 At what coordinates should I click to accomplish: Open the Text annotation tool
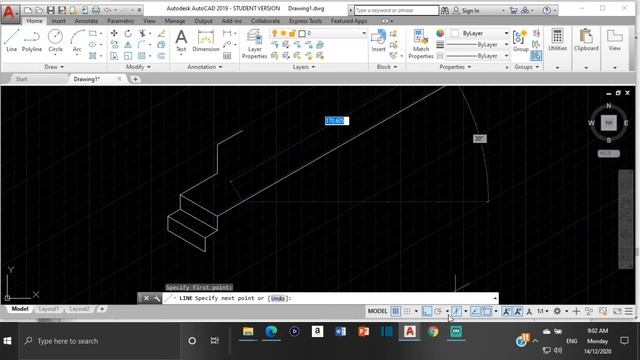(181, 41)
